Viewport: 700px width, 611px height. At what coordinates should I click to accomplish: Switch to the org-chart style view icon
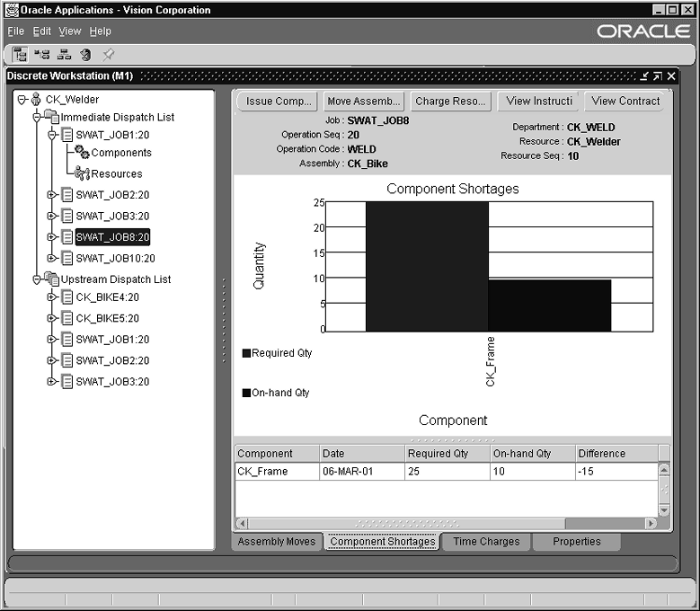click(64, 55)
